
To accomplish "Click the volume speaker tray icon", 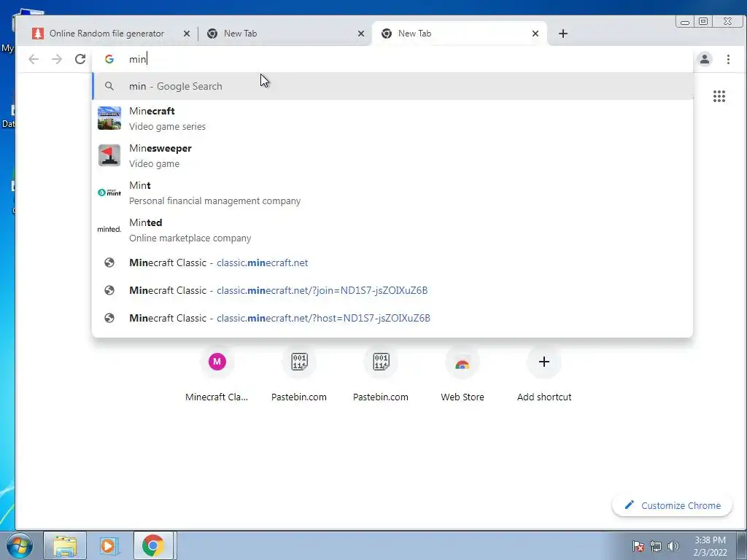I will coord(673,546).
